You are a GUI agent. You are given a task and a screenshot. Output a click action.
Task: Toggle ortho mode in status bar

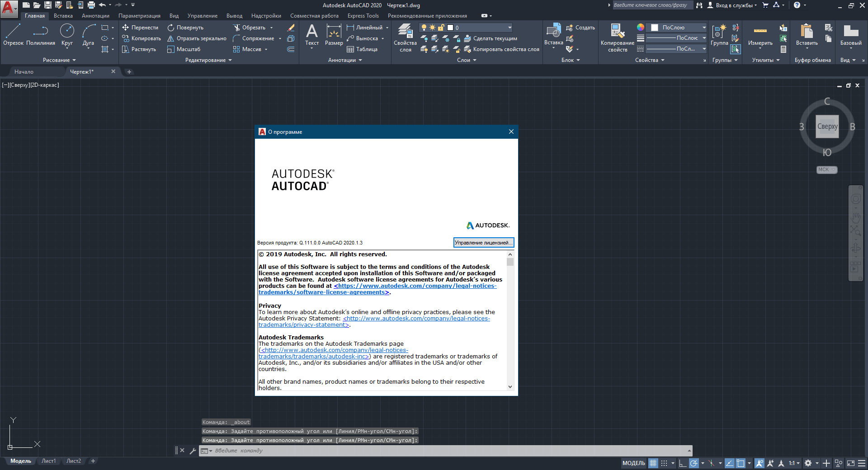(x=683, y=463)
